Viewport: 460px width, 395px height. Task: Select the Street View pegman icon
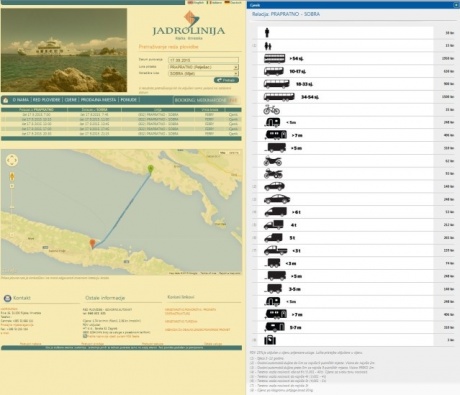tap(12, 176)
